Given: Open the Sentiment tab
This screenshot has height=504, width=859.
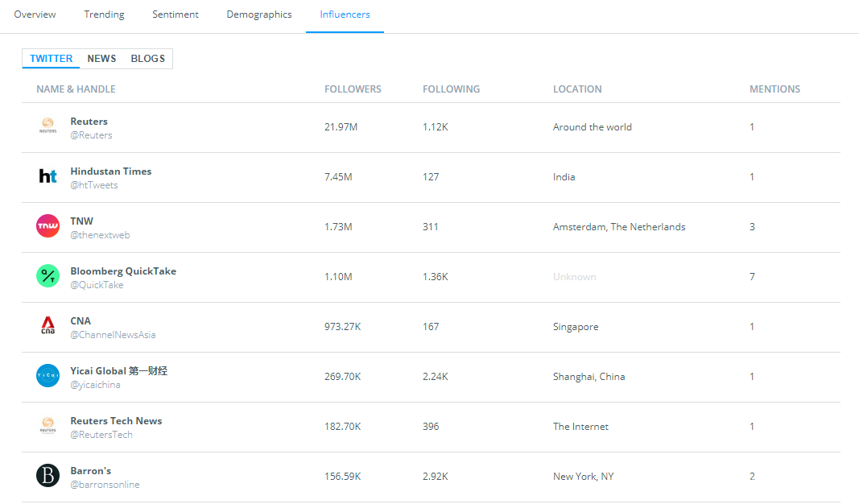Looking at the screenshot, I should 176,14.
